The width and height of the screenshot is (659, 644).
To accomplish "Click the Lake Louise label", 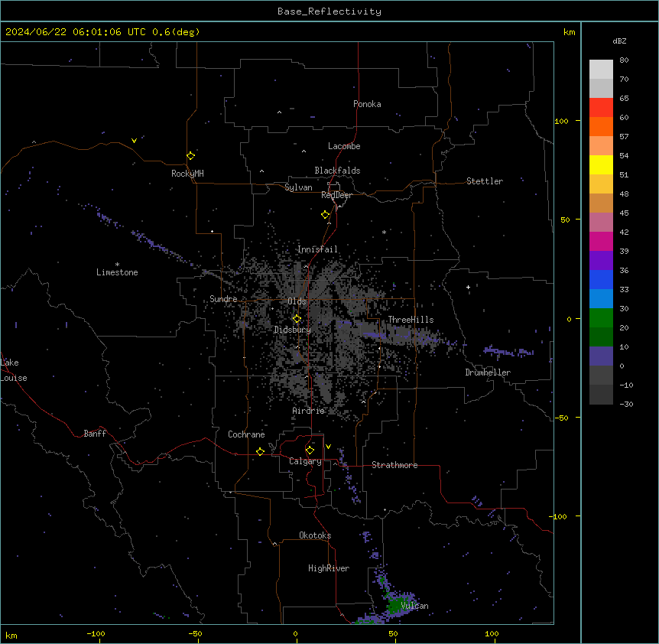I will (14, 370).
